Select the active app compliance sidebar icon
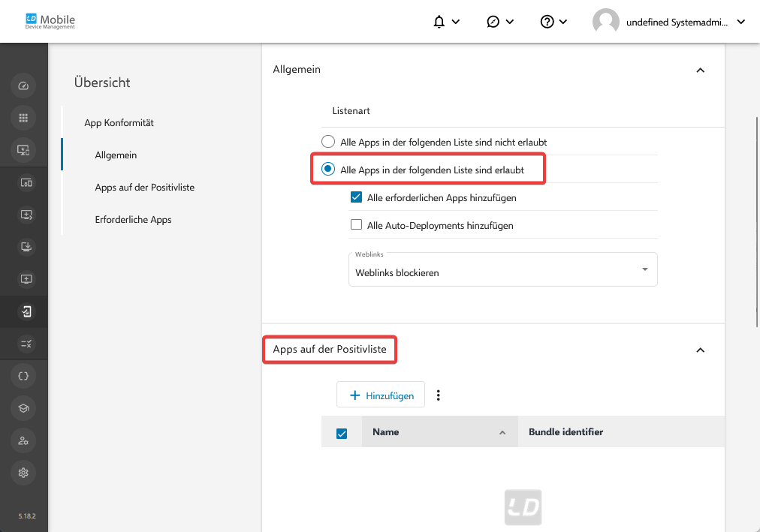Viewport: 760px width, 532px height. 26,311
